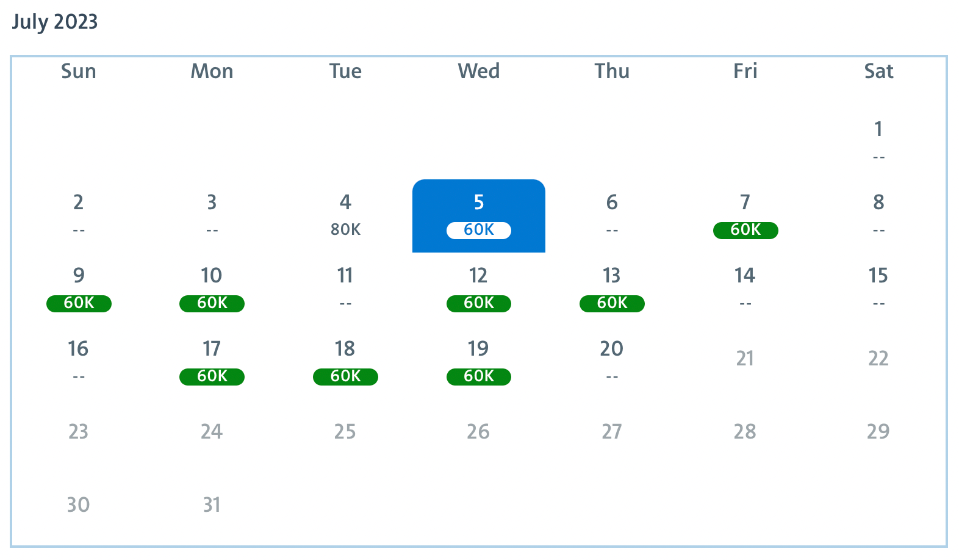Viewport: 959px width, 560px height.
Task: Click the currently selected July 5 cell
Action: [x=478, y=215]
